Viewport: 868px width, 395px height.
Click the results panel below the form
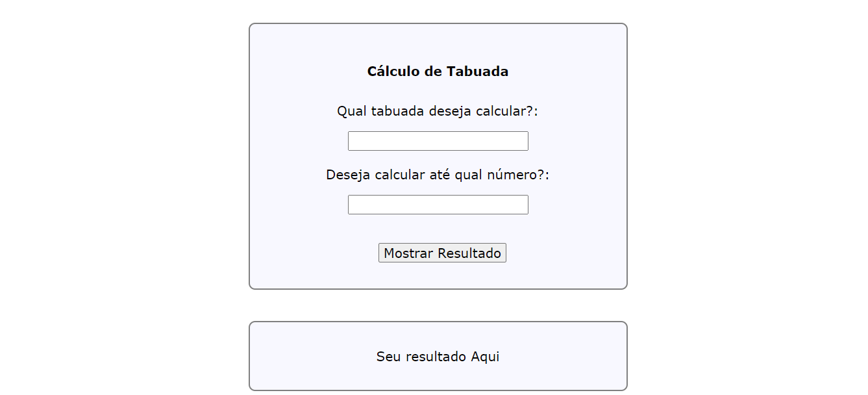click(438, 355)
